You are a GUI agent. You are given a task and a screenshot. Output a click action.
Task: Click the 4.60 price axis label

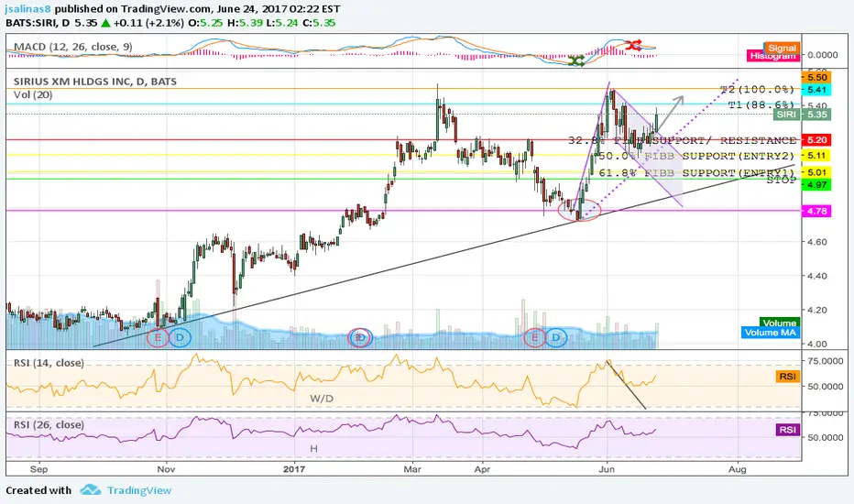pos(817,242)
